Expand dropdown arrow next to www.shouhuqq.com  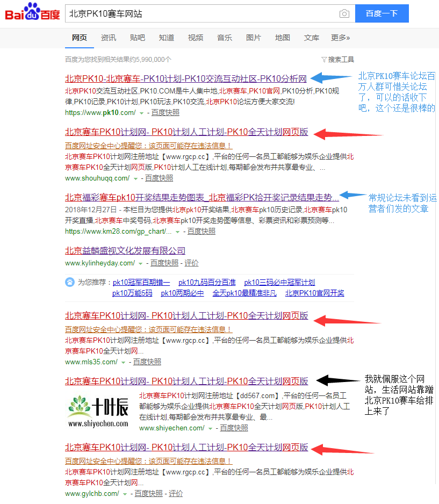(x=135, y=179)
